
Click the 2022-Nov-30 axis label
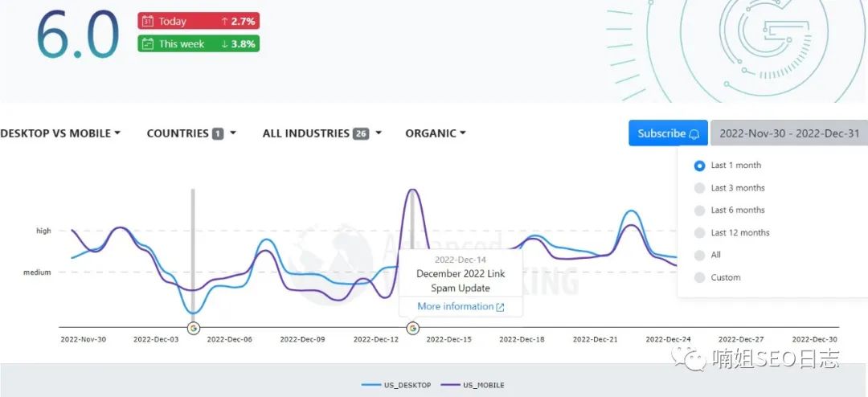click(83, 339)
